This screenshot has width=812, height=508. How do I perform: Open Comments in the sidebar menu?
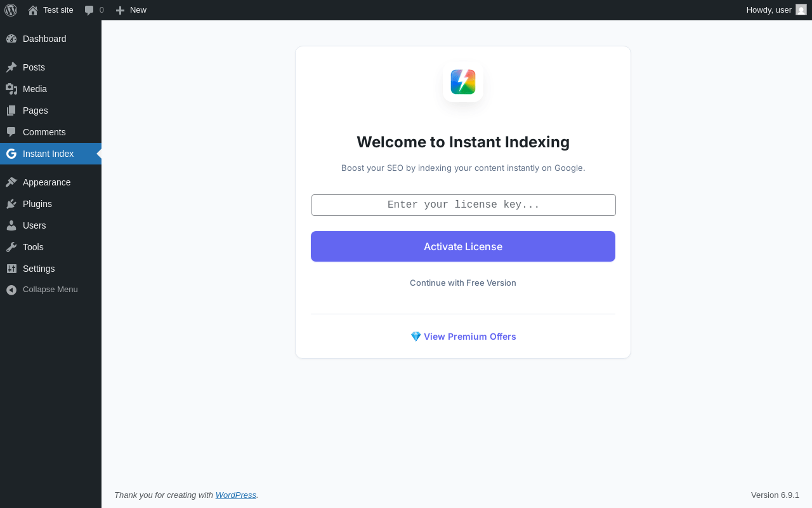pyautogui.click(x=51, y=132)
